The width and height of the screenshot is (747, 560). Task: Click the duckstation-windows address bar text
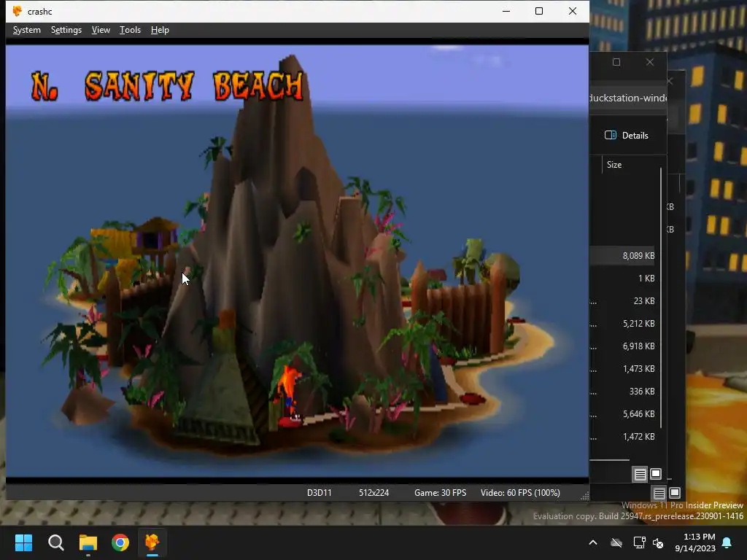(x=628, y=98)
